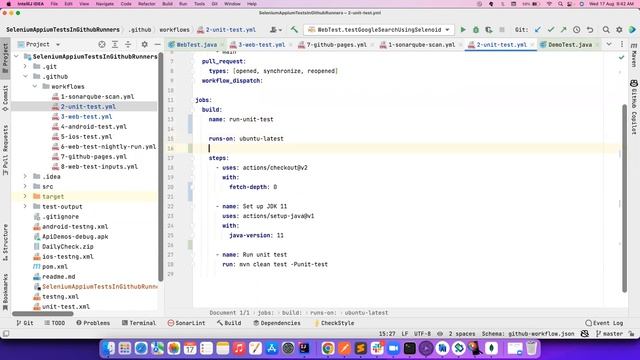Start debugging with the bug icon
Image resolution: width=640 pixels, height=360 pixels.
(476, 30)
